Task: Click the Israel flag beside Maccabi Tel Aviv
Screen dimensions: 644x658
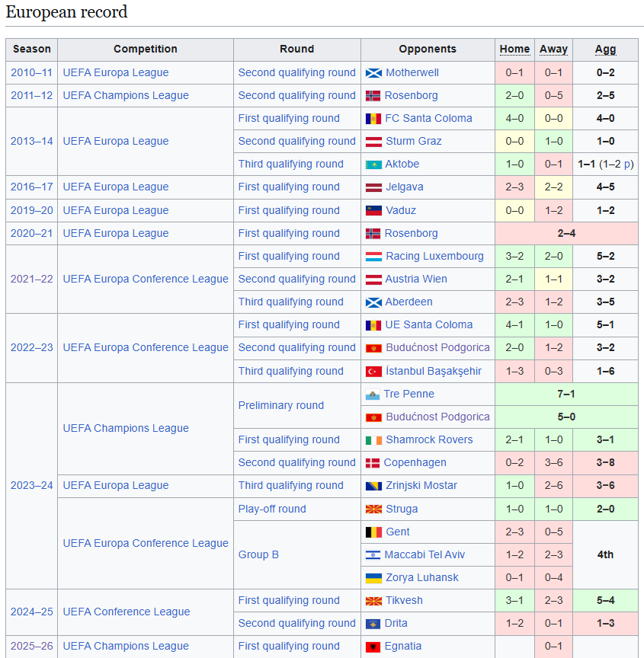Action: pos(373,555)
